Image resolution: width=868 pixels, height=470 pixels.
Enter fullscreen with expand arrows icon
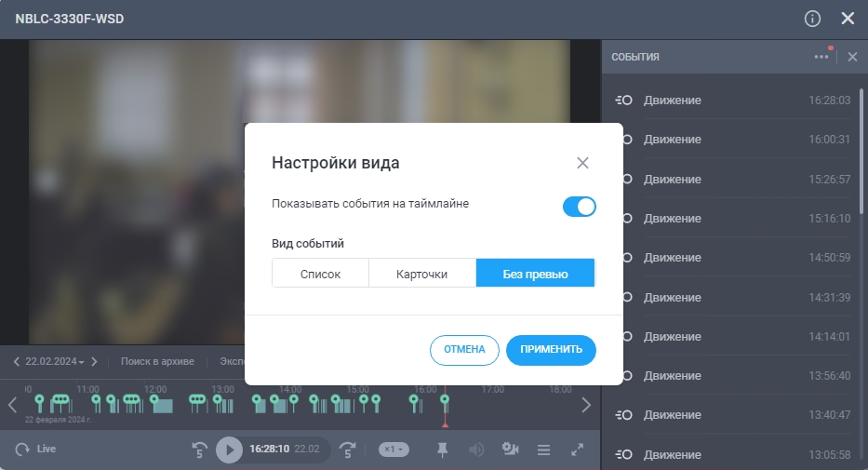click(x=578, y=450)
